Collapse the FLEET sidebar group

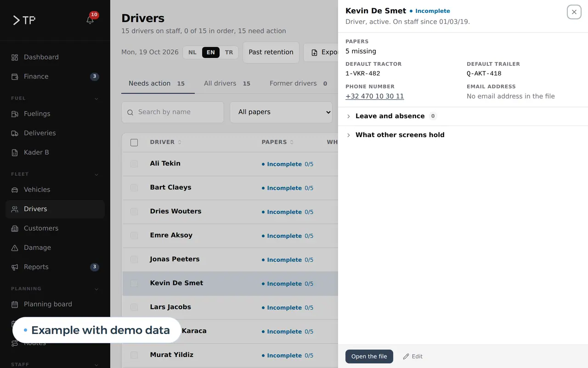[96, 174]
